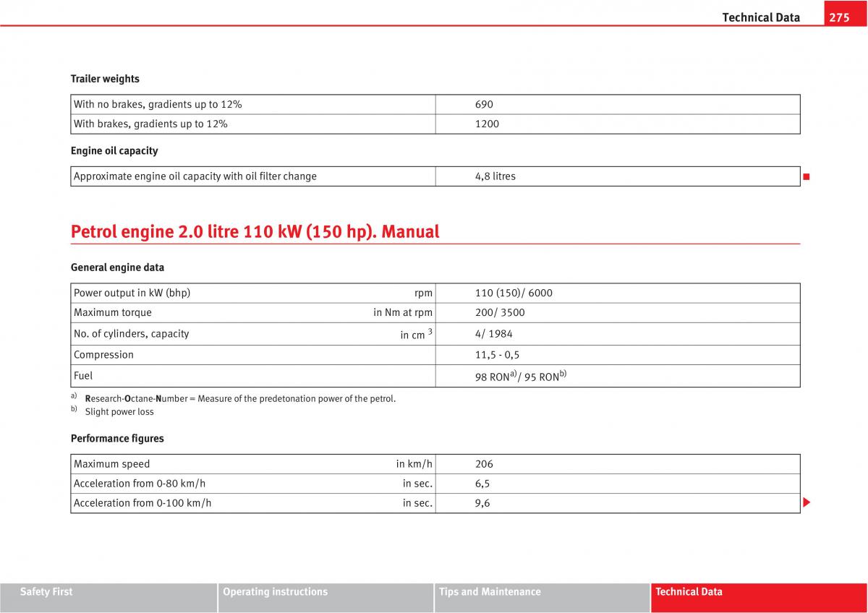Select the Maximum speed label
Viewport: 868px width, 613px height.
[x=111, y=464]
